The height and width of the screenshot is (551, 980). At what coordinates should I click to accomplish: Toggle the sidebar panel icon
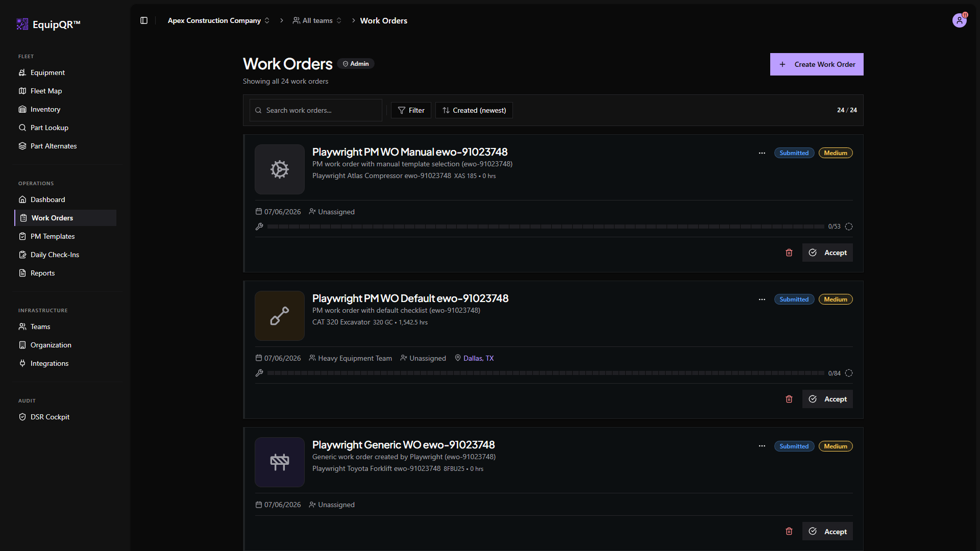tap(144, 20)
